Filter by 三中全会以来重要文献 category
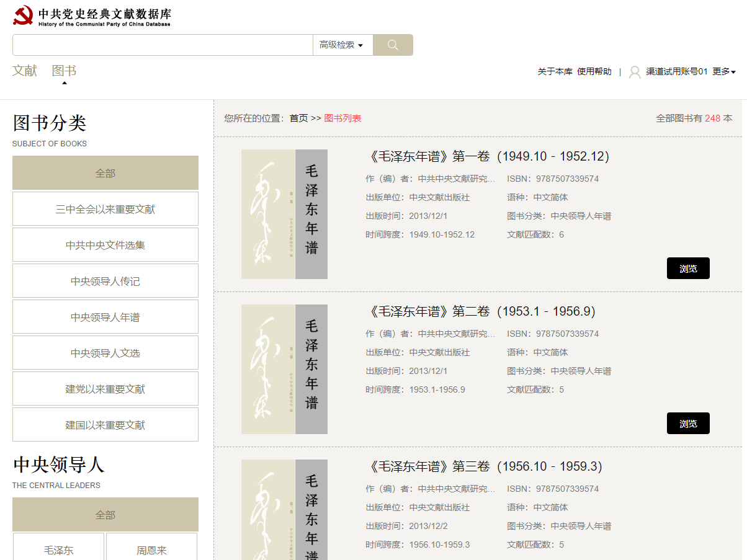 [105, 209]
